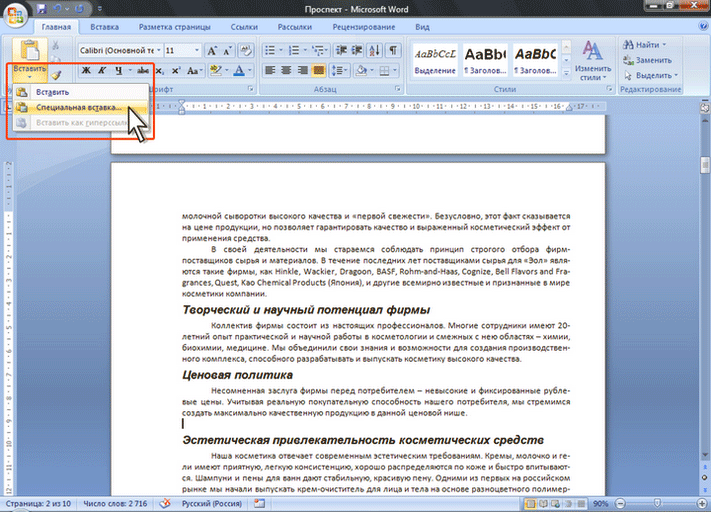Increase paragraph indent
This screenshot has height=512, width=711.
(357, 50)
